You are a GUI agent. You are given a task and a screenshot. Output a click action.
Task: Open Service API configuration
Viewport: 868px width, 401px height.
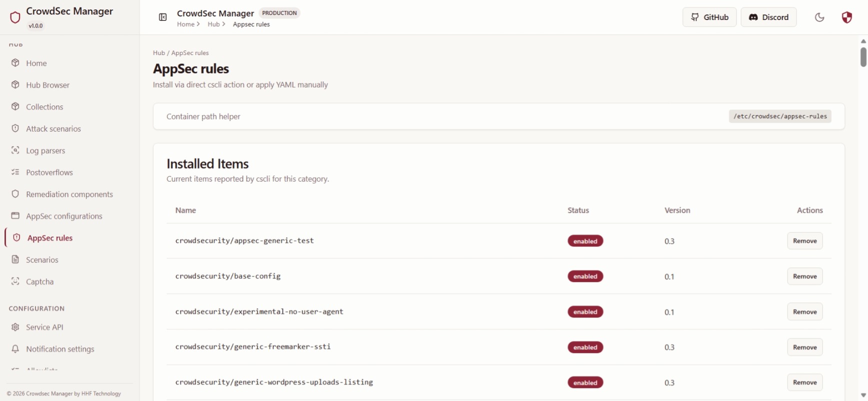tap(70, 327)
